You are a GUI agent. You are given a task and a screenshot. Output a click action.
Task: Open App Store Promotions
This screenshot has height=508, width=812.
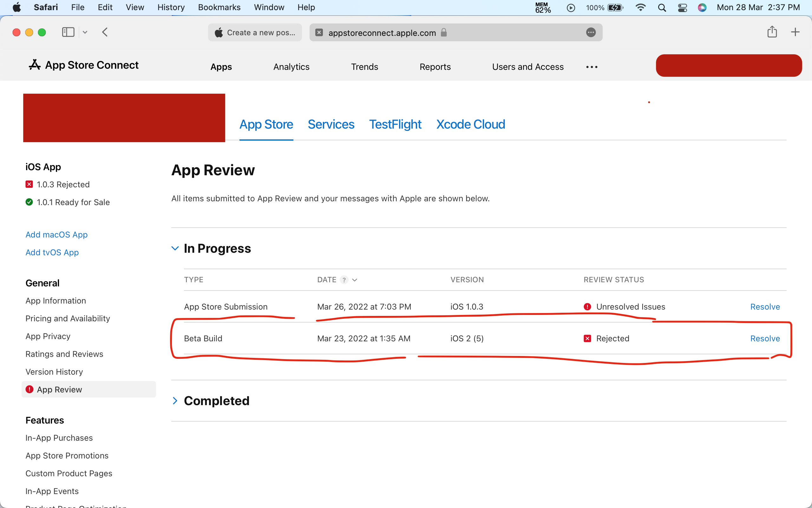[x=67, y=456]
